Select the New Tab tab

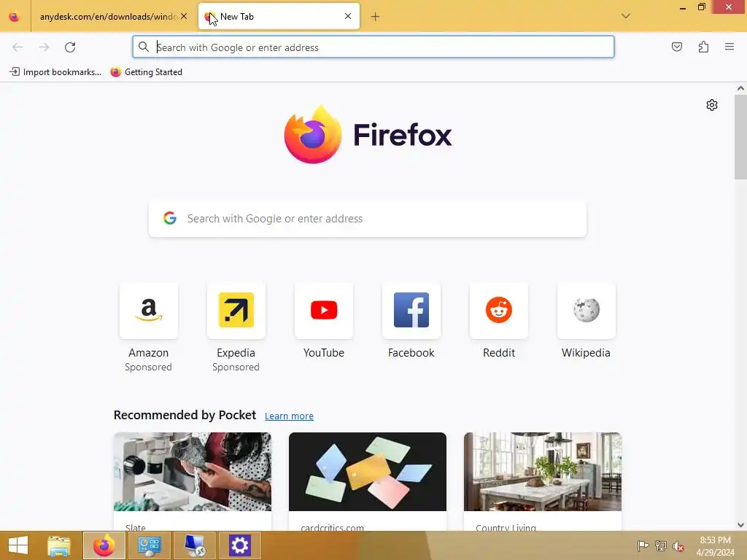279,17
